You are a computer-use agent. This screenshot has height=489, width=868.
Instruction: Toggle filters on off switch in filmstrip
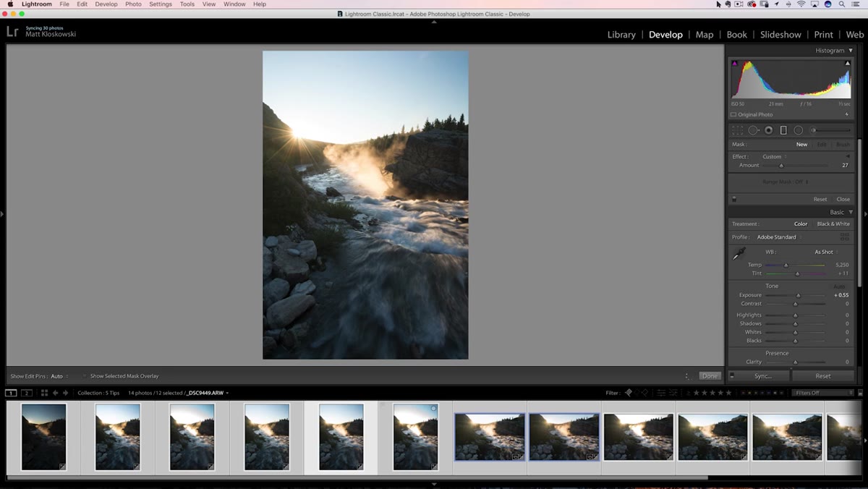click(x=860, y=393)
